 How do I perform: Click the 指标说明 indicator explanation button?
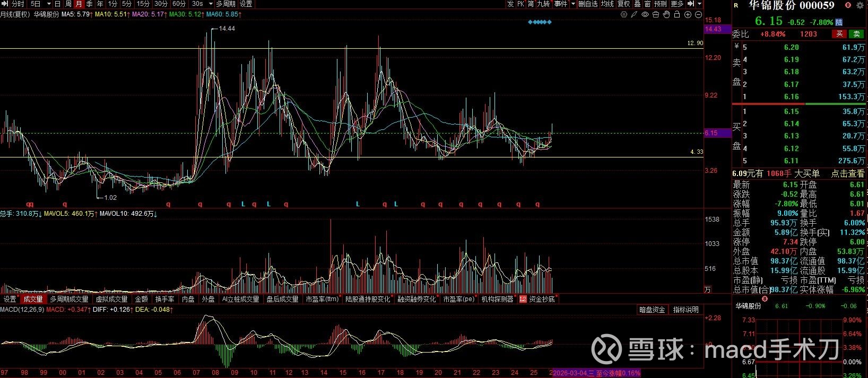pos(685,310)
